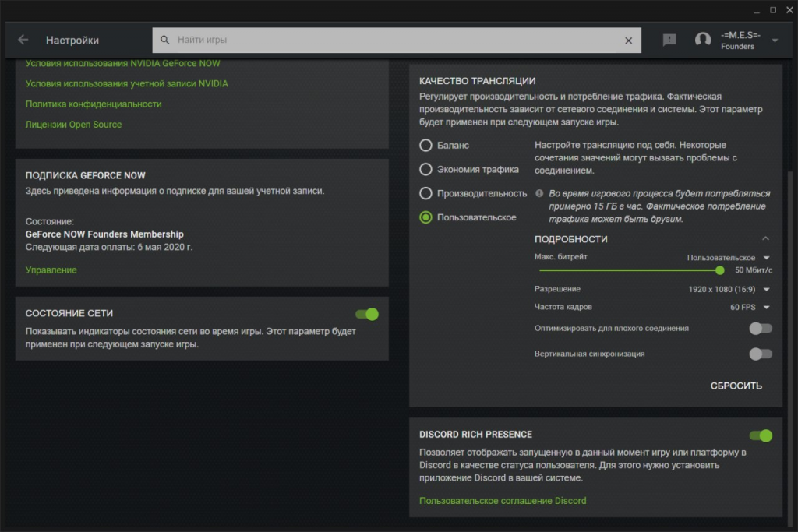
Task: Click the user profile avatar icon
Action: (703, 40)
